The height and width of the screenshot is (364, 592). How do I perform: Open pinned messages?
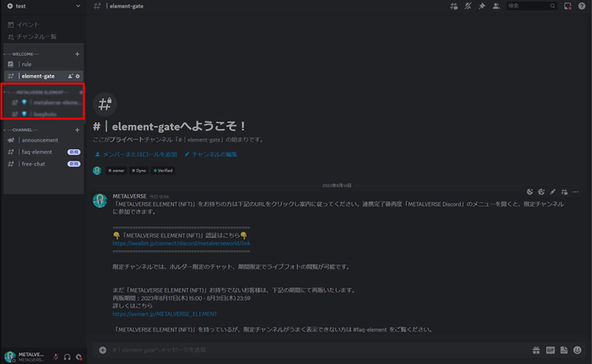click(481, 6)
